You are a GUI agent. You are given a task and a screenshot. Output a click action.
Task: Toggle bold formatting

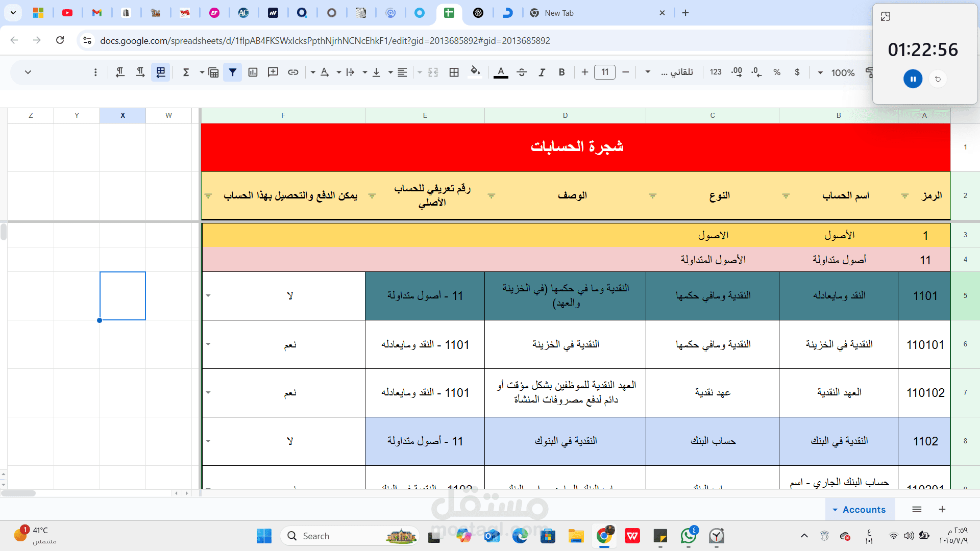click(562, 72)
